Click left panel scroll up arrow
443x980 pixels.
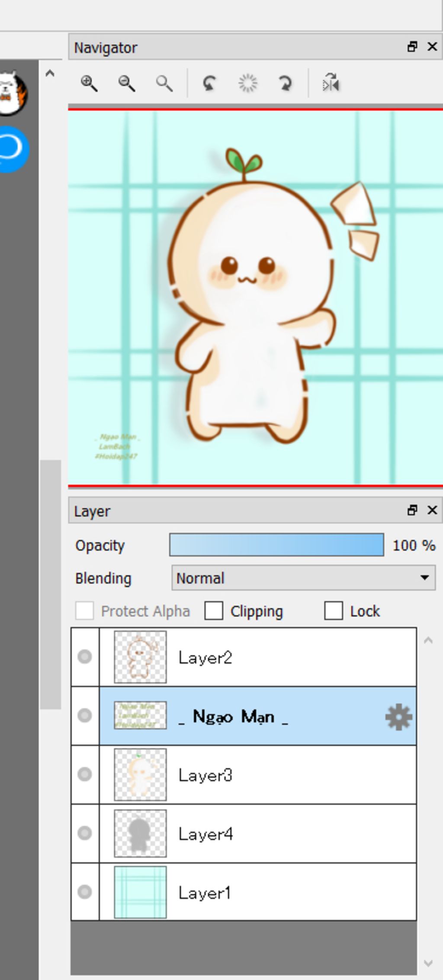click(50, 74)
